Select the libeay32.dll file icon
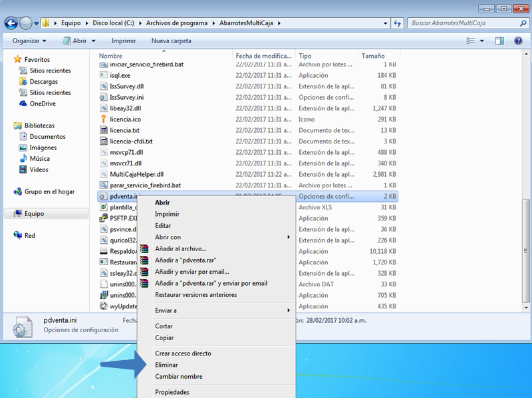Image resolution: width=532 pixels, height=398 pixels. click(104, 108)
